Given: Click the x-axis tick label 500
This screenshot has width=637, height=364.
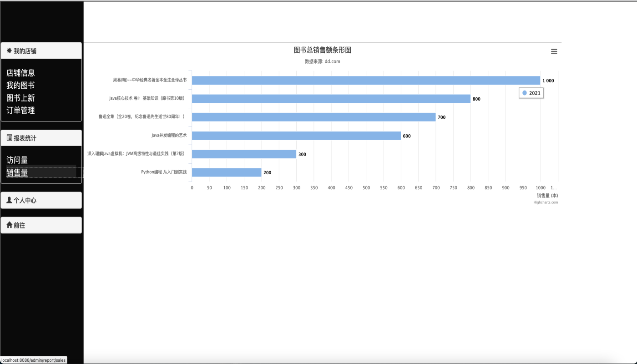Looking at the screenshot, I should (366, 187).
